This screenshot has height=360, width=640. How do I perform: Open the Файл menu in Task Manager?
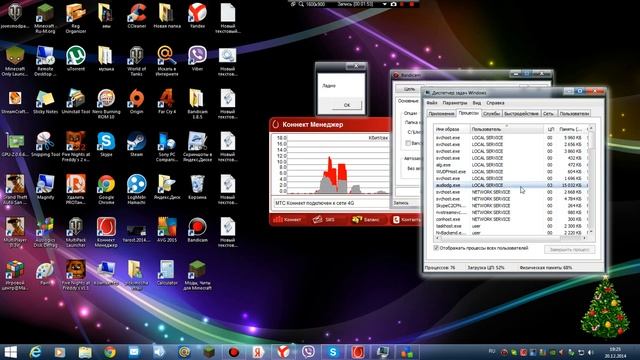point(432,103)
